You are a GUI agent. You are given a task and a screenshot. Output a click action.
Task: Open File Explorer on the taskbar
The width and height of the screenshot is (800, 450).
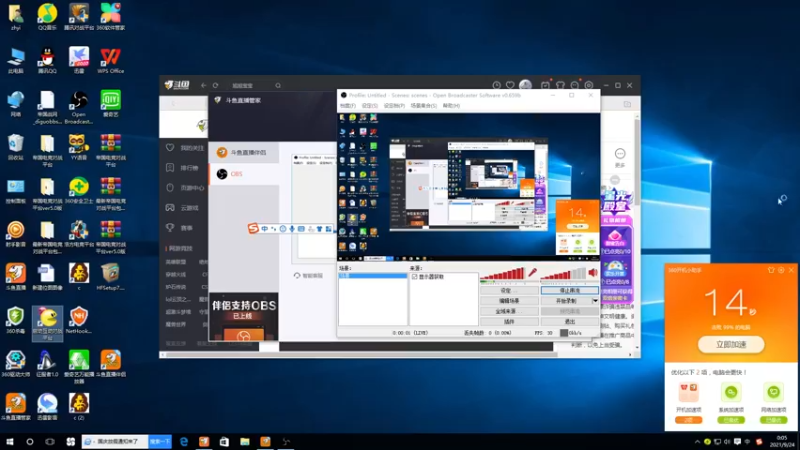(x=245, y=442)
